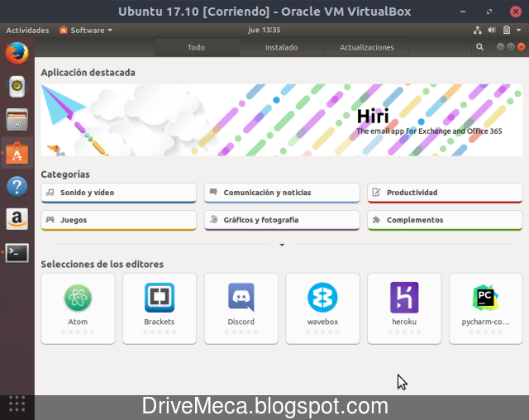Browse Sonido y vídeo category
The width and height of the screenshot is (529, 420).
[x=119, y=193]
